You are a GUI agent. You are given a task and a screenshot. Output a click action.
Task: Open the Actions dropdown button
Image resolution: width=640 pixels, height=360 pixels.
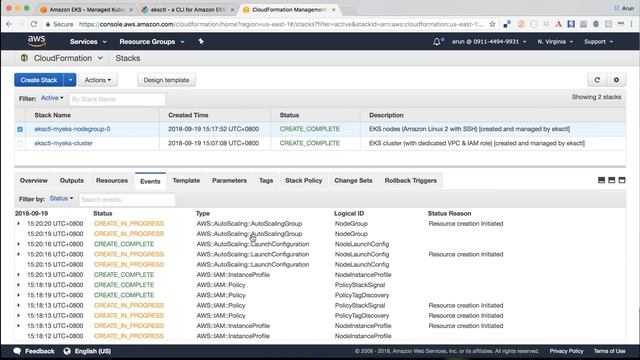[98, 80]
